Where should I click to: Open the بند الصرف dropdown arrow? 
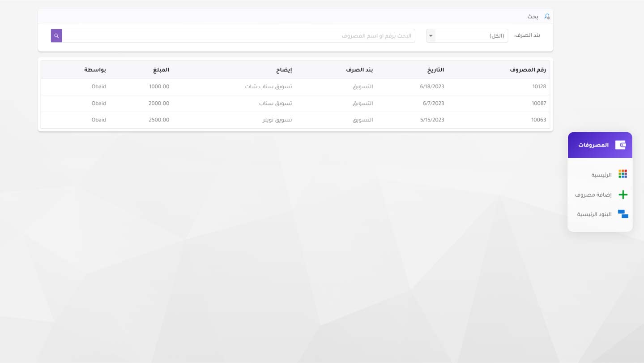tap(431, 36)
